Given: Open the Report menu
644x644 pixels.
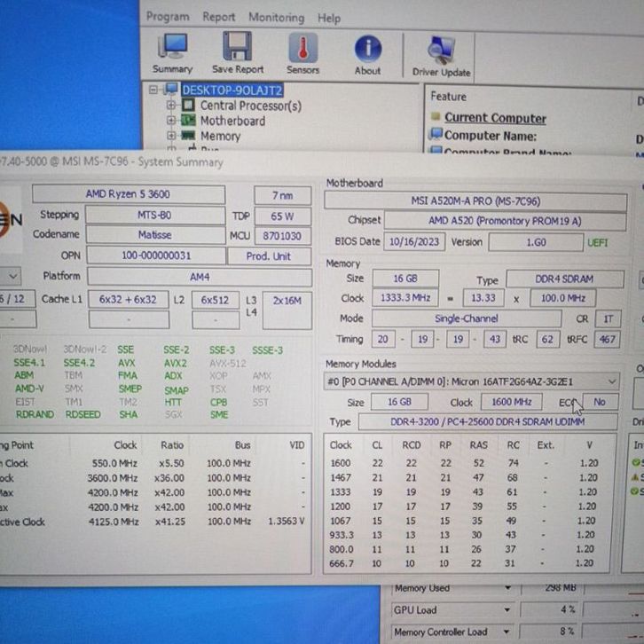Looking at the screenshot, I should 219,17.
